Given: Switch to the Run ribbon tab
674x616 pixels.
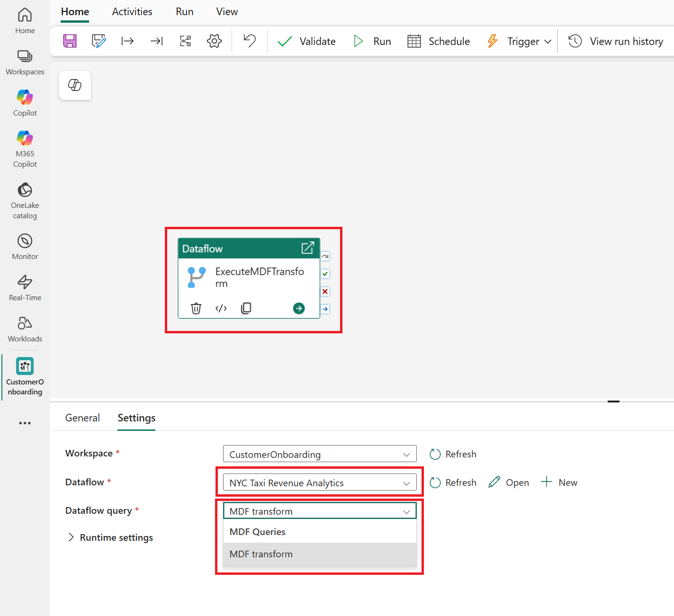Looking at the screenshot, I should (185, 12).
